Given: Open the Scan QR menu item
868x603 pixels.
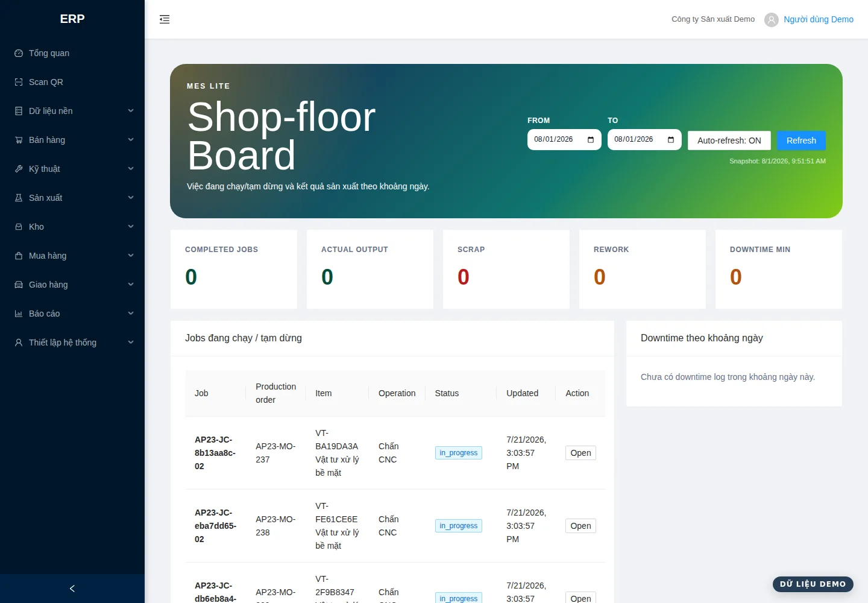Looking at the screenshot, I should (x=72, y=82).
